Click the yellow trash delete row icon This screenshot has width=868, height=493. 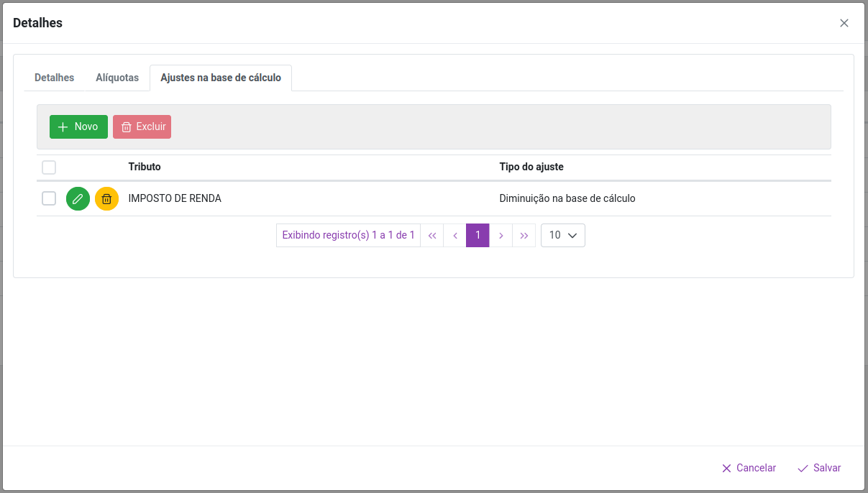[106, 198]
